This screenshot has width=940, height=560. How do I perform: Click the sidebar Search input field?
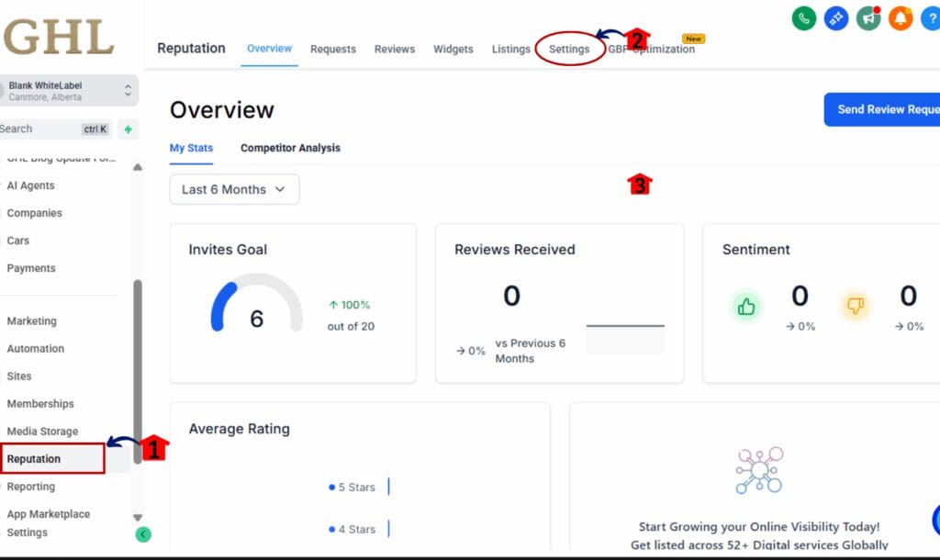coord(41,129)
